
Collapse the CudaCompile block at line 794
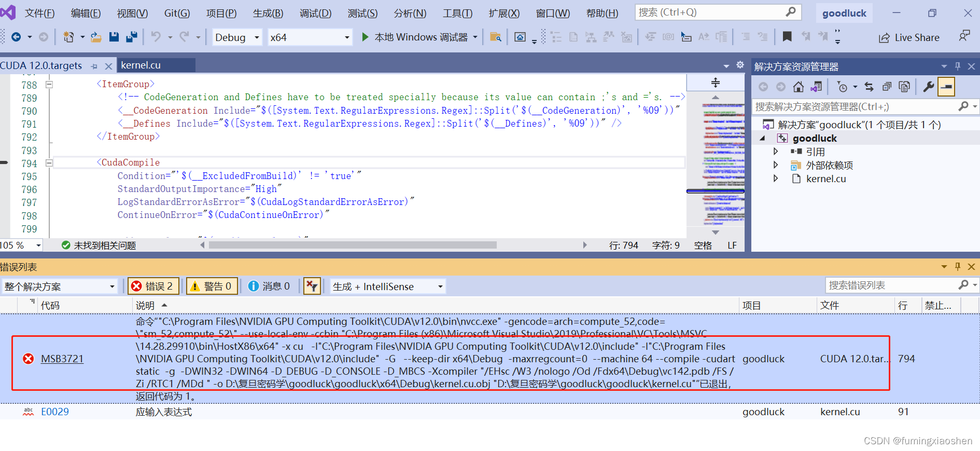pyautogui.click(x=49, y=163)
